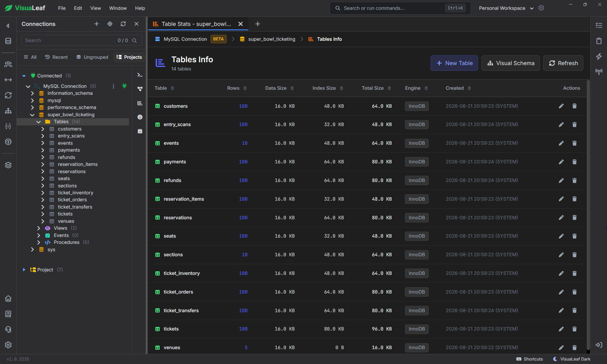Open the clipboard icon in right rail
The image size is (607, 364).
tap(599, 41)
